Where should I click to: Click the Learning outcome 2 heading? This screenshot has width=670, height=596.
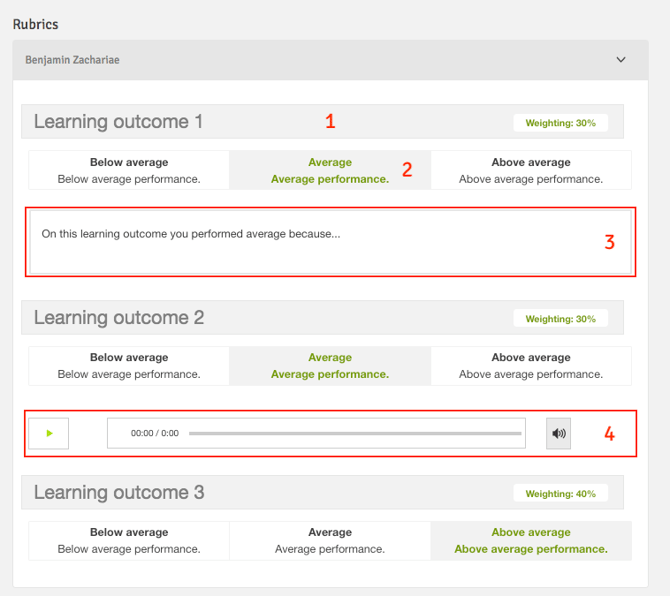pos(119,318)
